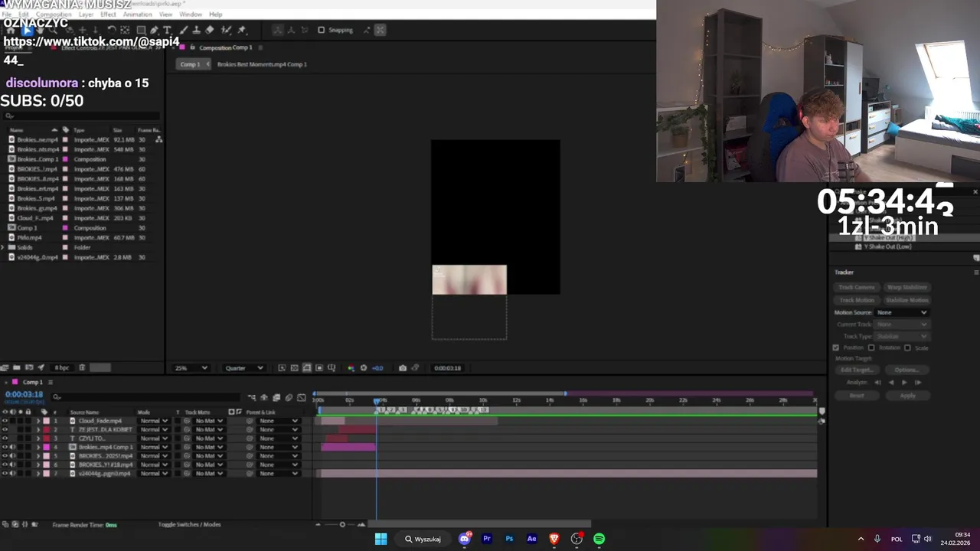Hide the CZYLI TO.. text layer

[5, 439]
